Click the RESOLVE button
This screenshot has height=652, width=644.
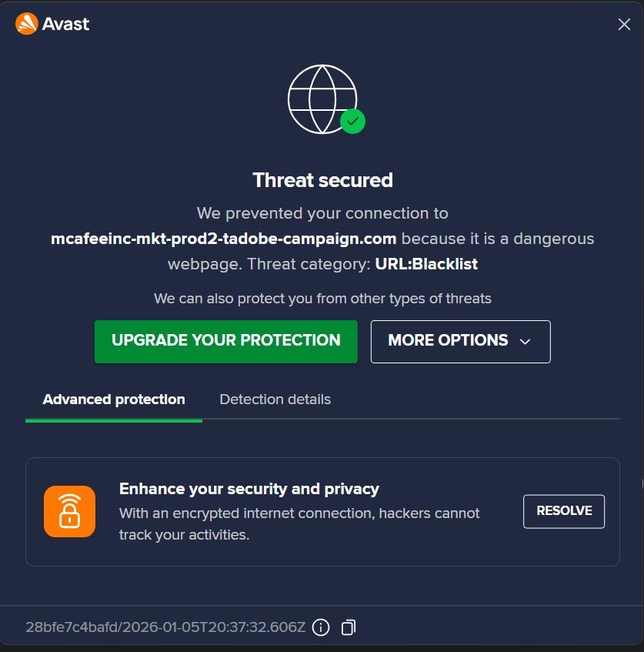564,511
